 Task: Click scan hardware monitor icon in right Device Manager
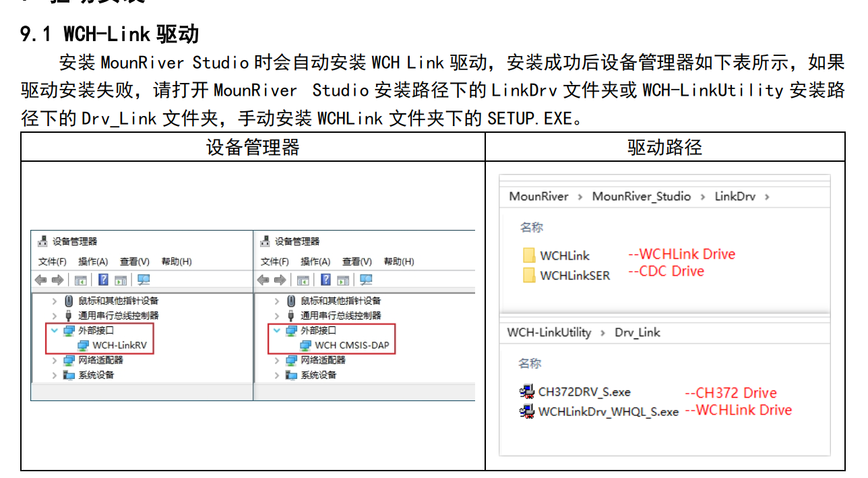coord(366,280)
